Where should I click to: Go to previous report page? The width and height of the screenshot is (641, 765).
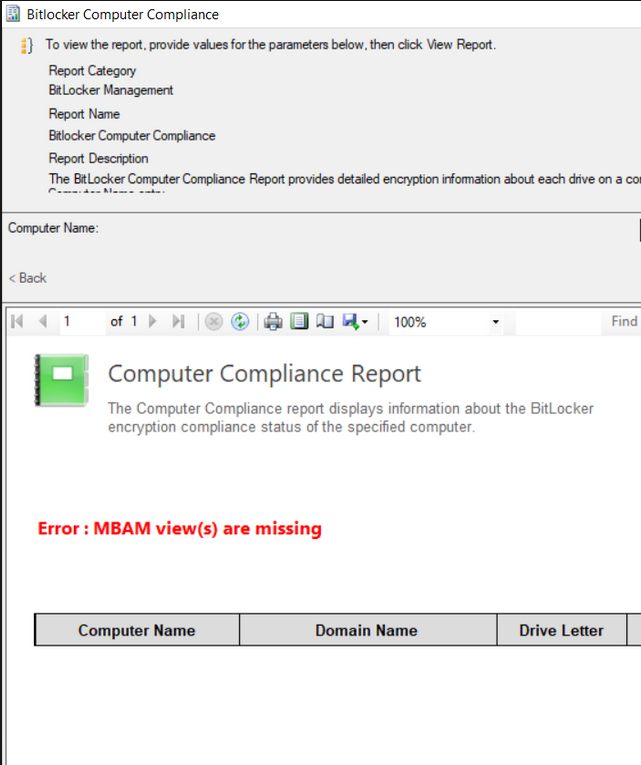click(x=43, y=322)
